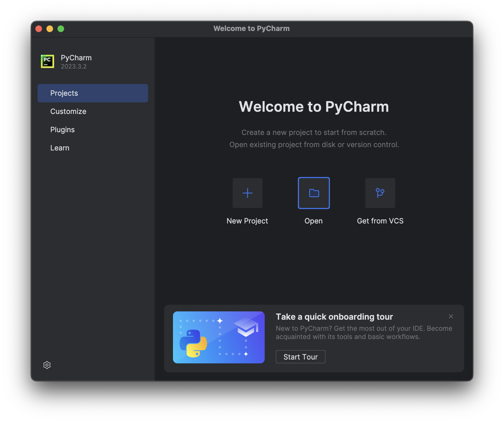Open the Customize section
Image resolution: width=504 pixels, height=422 pixels.
tap(68, 111)
